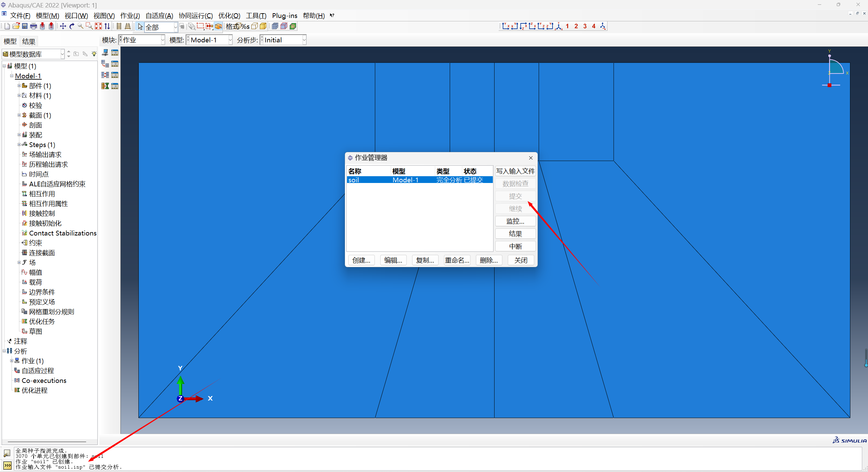Screen dimensions: 868x472
Task: Apply user-defined view 1
Action: tap(567, 26)
